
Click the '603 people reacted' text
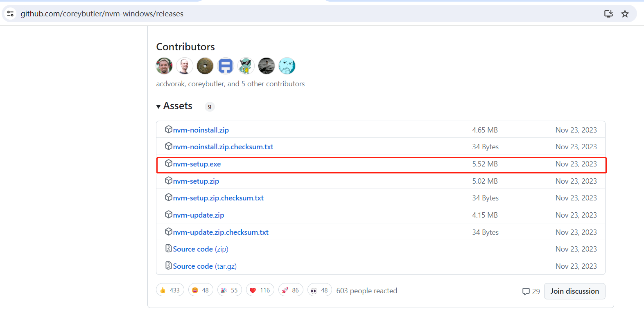(x=367, y=291)
